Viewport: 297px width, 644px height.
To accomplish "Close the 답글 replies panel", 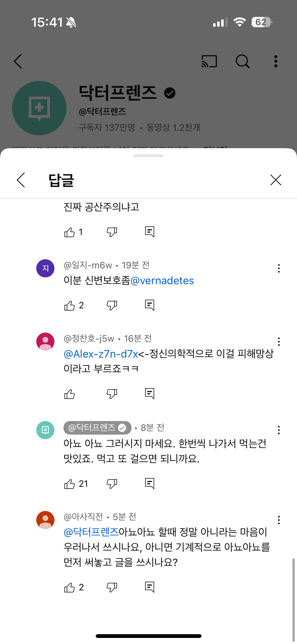I will [x=276, y=180].
